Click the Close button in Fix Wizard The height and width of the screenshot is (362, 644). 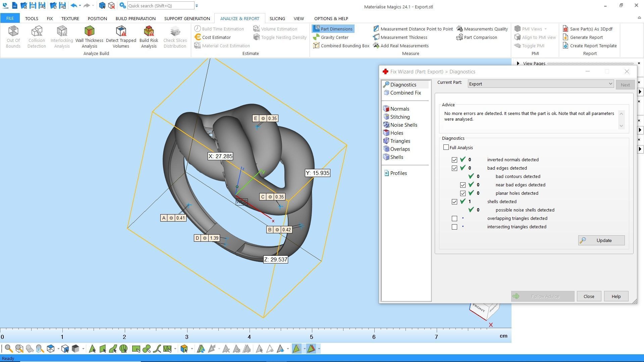tap(589, 296)
